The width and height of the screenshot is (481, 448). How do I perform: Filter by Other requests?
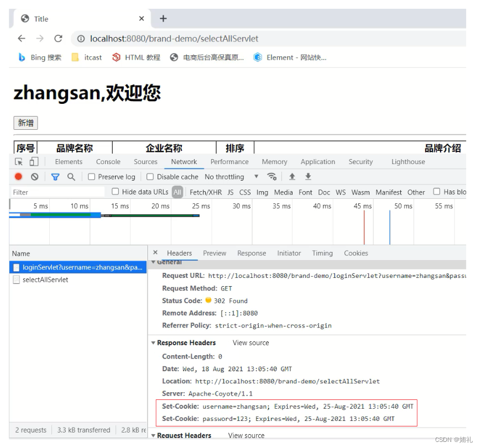tap(416, 192)
